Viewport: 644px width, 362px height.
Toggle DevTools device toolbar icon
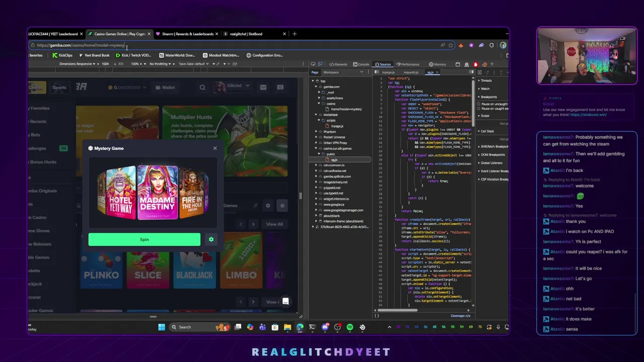(320, 64)
